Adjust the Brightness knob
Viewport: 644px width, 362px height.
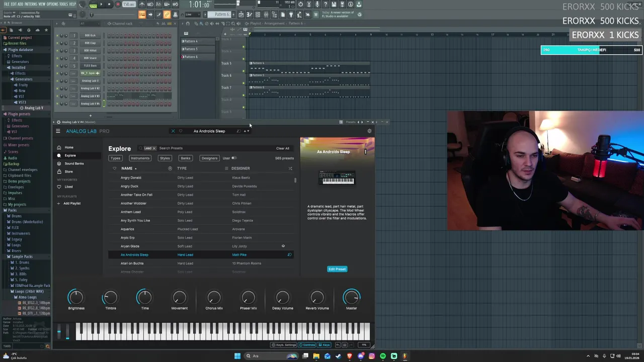tap(76, 298)
